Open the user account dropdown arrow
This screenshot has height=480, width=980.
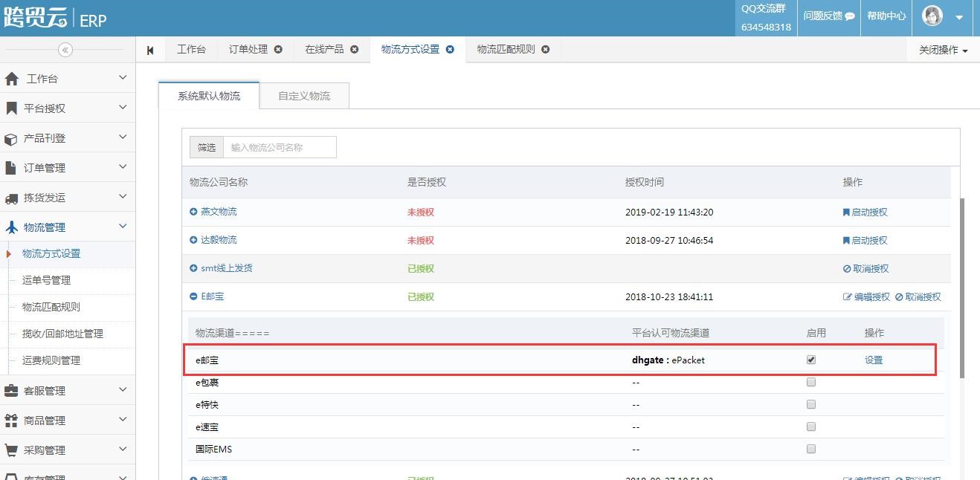point(959,17)
